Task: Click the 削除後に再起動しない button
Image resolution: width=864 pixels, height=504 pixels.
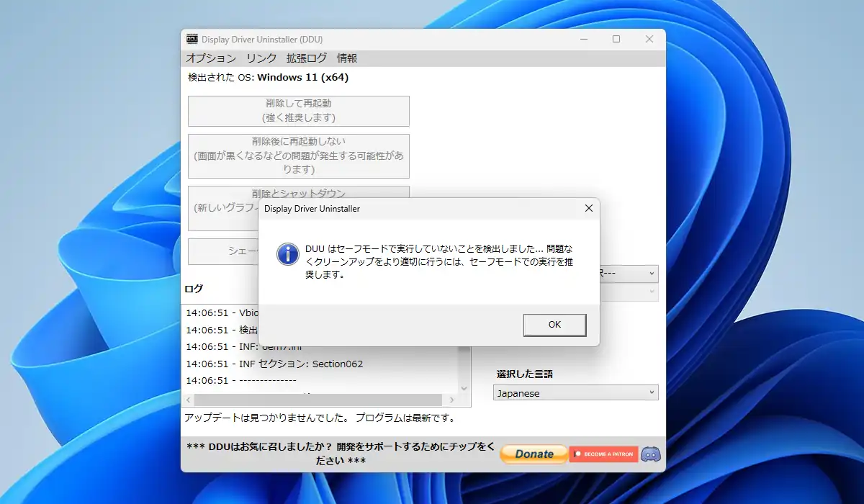Action: coord(298,156)
